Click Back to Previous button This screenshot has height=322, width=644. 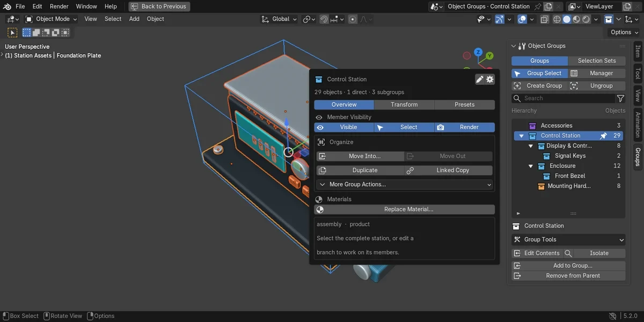(159, 6)
